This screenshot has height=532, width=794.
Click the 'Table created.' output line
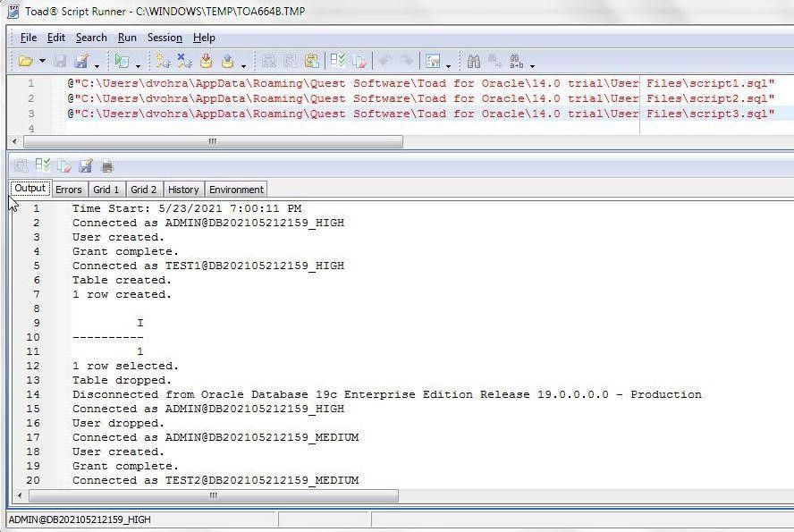pos(122,280)
